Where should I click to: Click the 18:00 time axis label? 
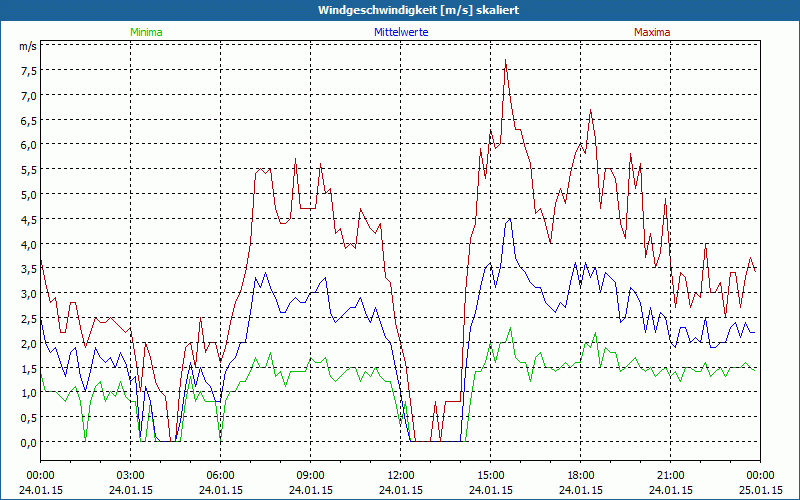coord(581,475)
